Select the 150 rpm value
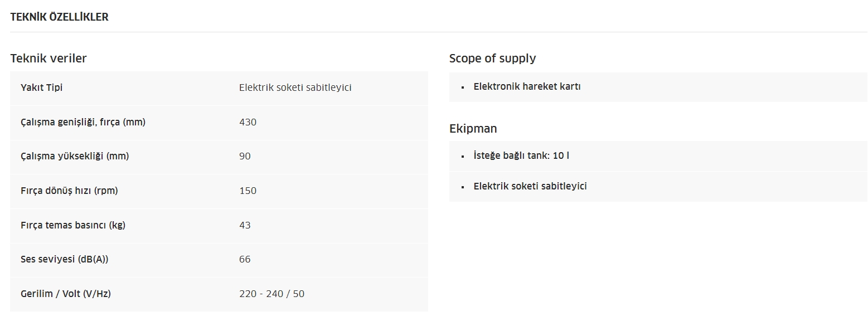 pyautogui.click(x=248, y=191)
